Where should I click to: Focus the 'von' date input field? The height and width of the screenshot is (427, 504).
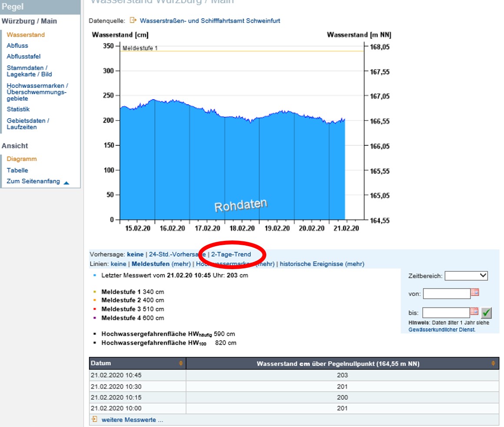click(447, 294)
